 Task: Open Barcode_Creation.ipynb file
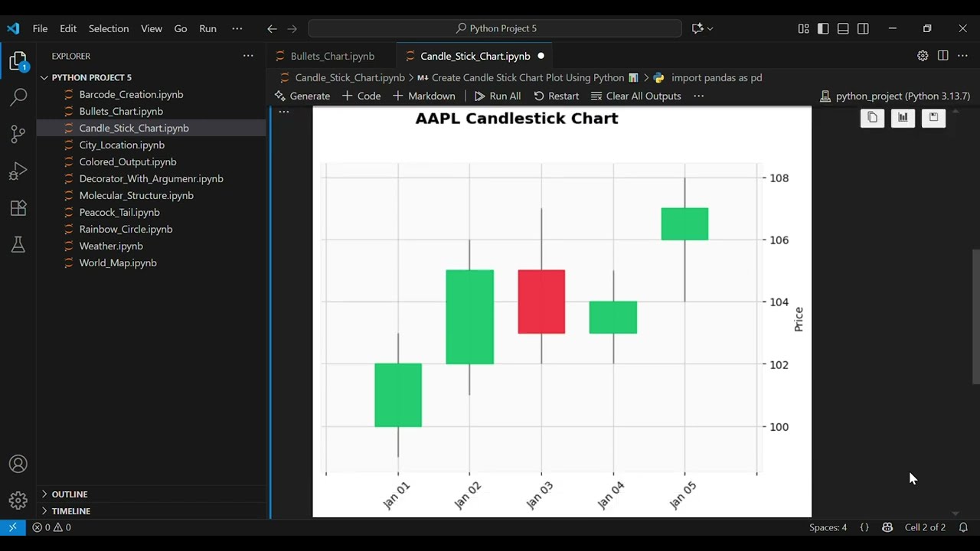point(131,94)
